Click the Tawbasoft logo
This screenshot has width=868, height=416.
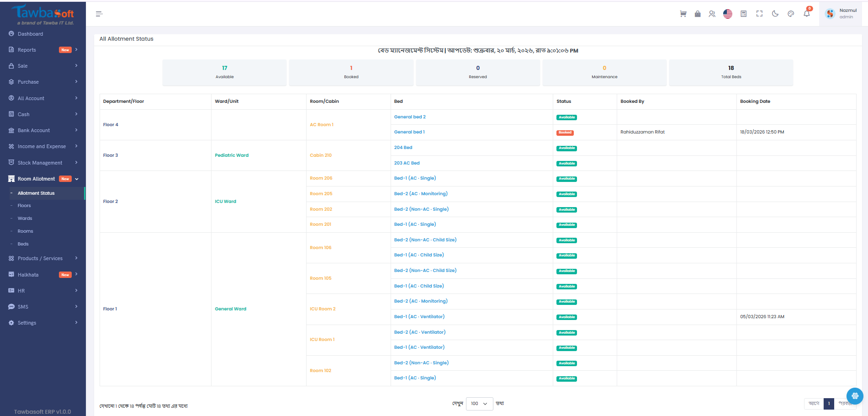[x=43, y=15]
